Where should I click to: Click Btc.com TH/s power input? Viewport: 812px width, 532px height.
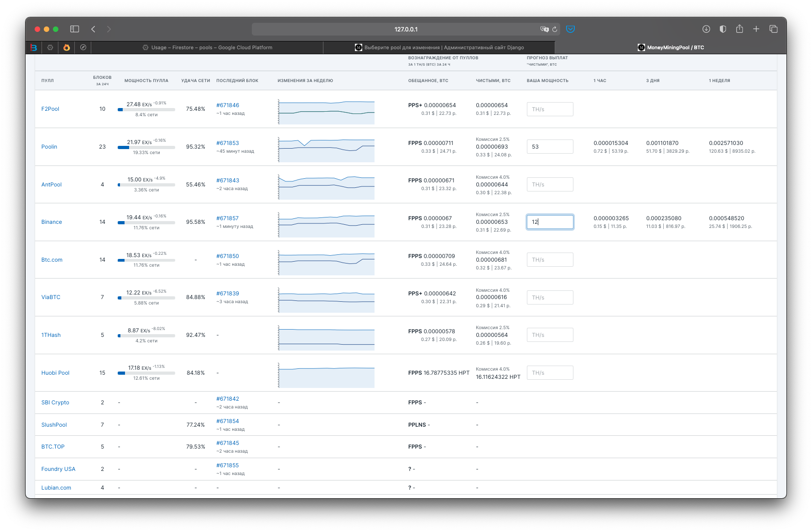coord(550,260)
